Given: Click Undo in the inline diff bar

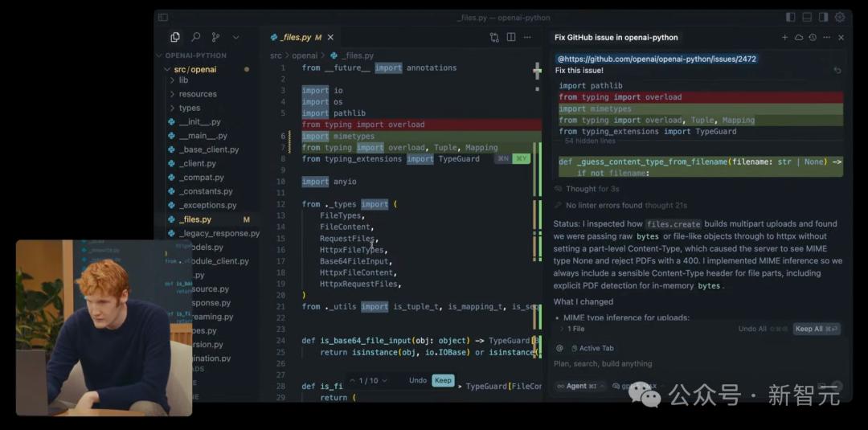Looking at the screenshot, I should click(418, 380).
